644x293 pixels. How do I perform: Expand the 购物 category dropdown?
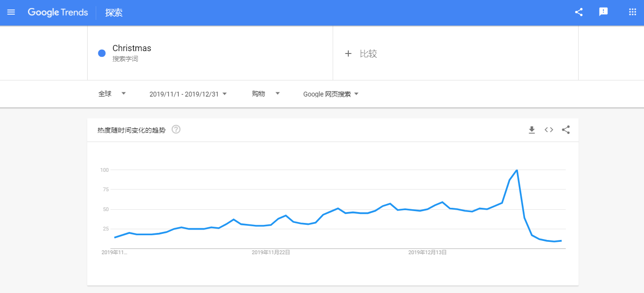266,94
